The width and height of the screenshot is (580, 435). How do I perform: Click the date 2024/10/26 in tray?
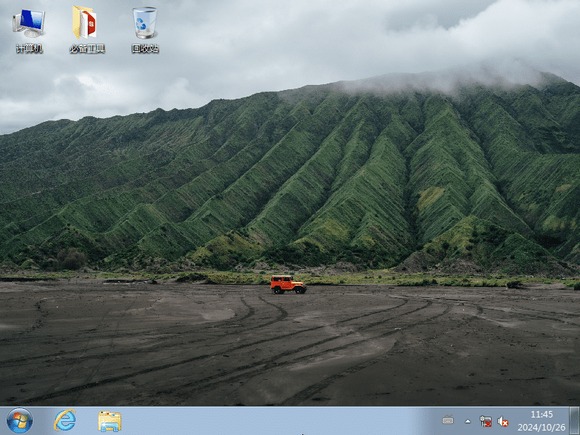542,427
